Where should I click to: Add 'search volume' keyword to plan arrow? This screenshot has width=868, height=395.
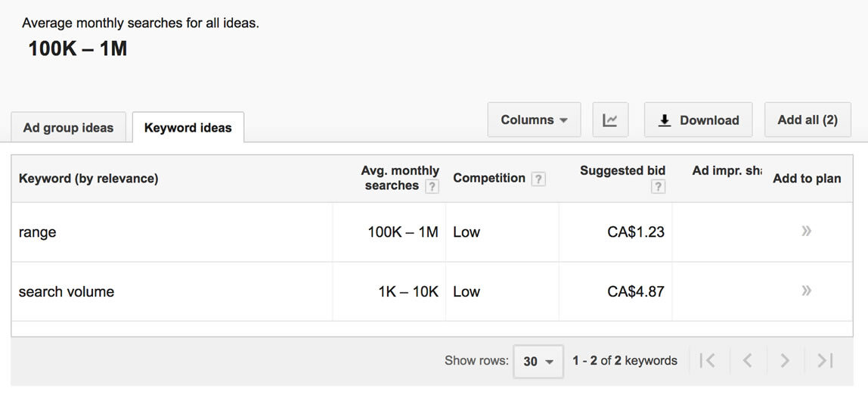tap(806, 291)
